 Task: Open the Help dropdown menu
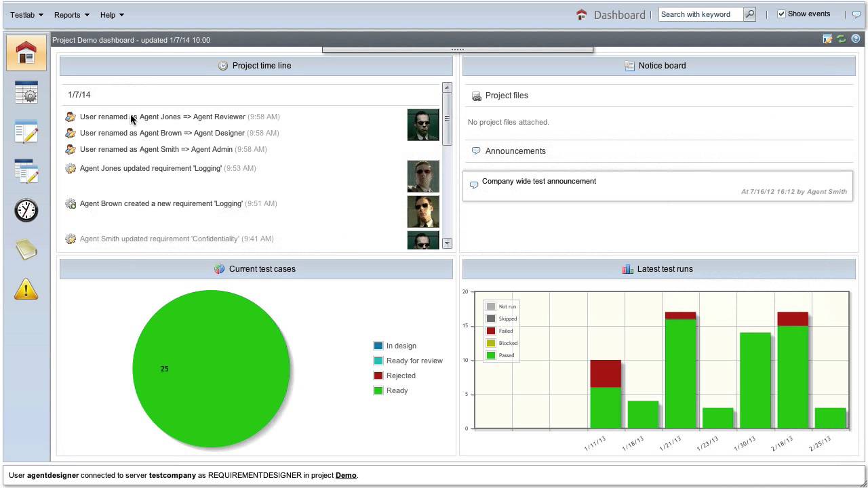(112, 14)
